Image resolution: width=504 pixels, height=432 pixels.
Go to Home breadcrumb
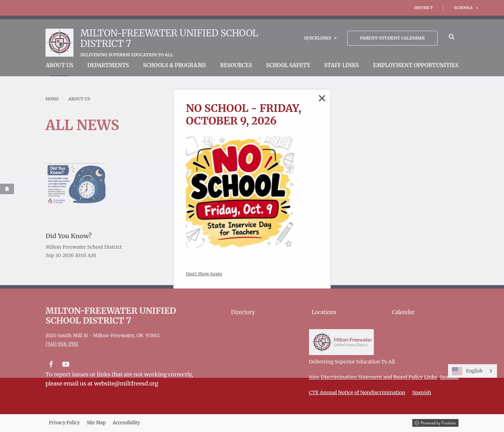click(52, 99)
